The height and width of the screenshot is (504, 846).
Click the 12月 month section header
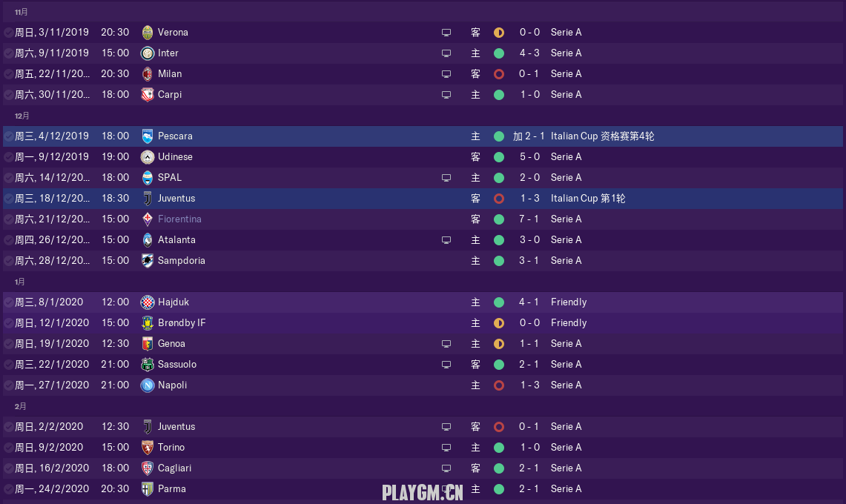point(22,116)
